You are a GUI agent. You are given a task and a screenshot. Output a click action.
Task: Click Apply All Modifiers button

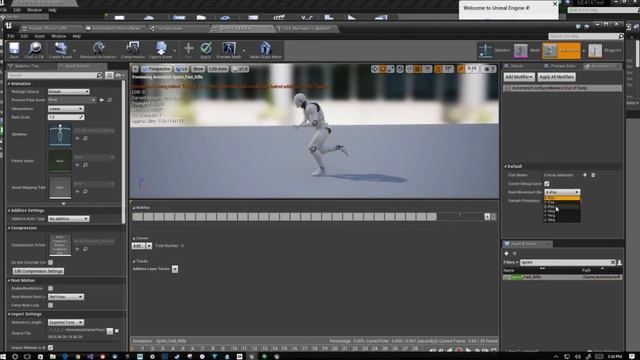click(556, 77)
